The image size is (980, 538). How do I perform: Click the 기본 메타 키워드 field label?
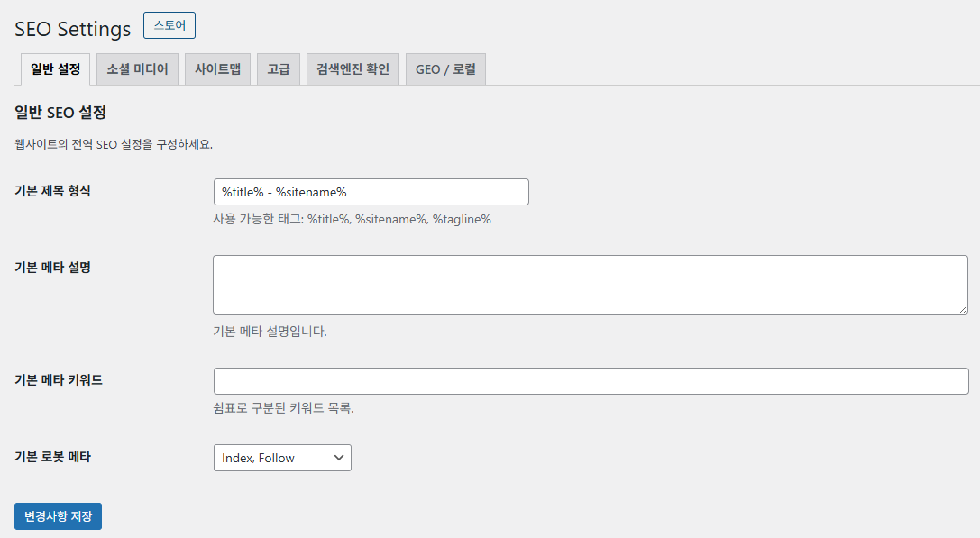point(59,380)
